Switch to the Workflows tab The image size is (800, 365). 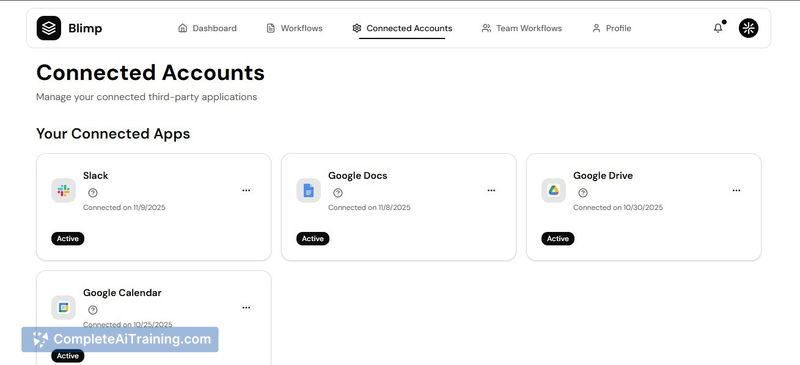point(294,28)
